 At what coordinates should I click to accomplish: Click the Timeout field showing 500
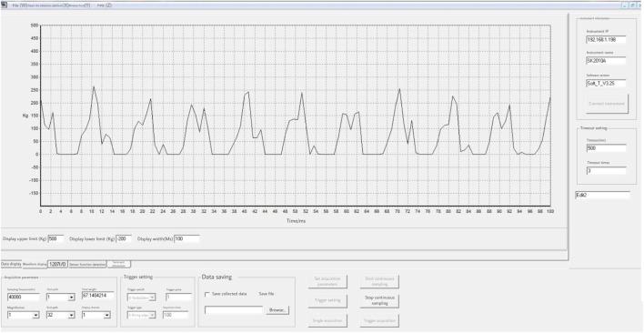[606, 147]
